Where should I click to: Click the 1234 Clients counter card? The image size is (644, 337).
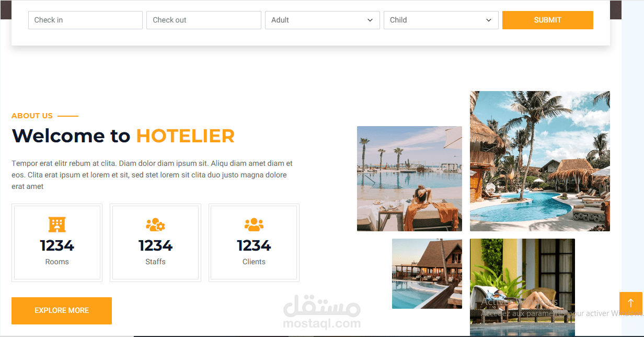(x=254, y=243)
